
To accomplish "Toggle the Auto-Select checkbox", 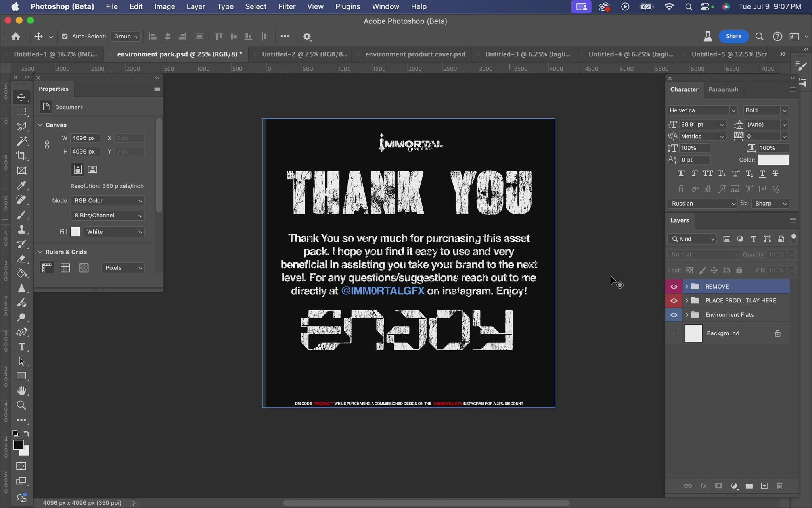I will coord(65,37).
